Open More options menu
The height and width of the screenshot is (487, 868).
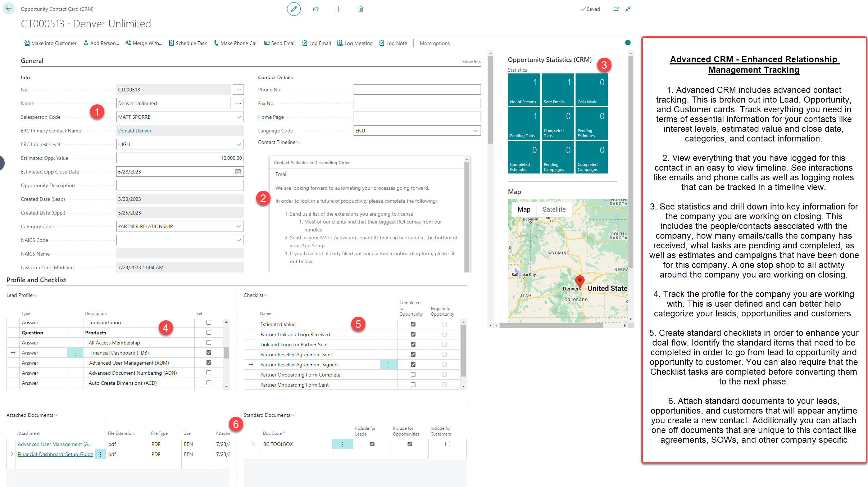click(x=435, y=43)
